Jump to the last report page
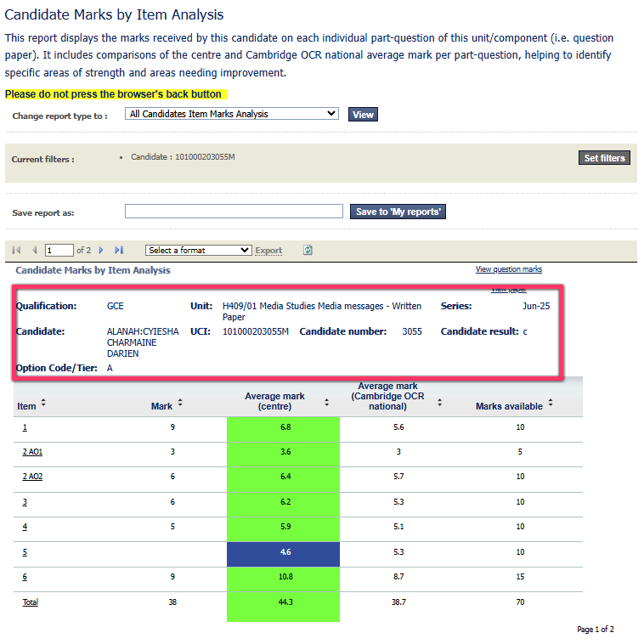 tap(119, 251)
